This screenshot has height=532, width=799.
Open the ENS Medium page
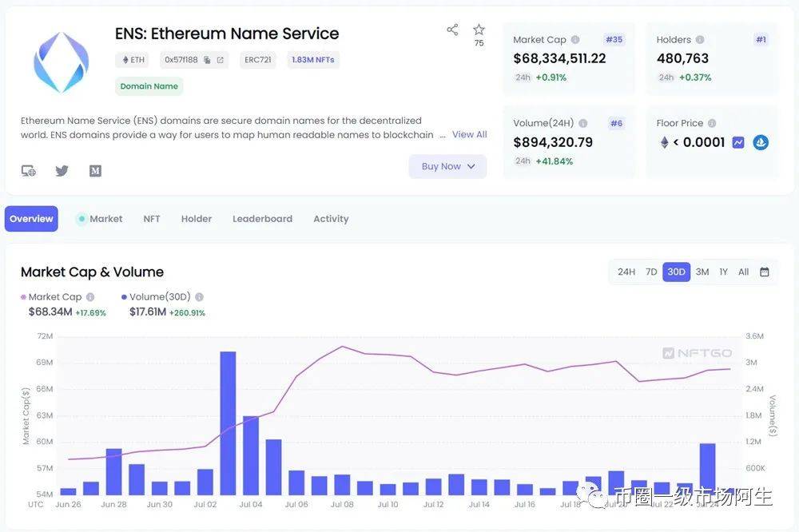click(95, 170)
